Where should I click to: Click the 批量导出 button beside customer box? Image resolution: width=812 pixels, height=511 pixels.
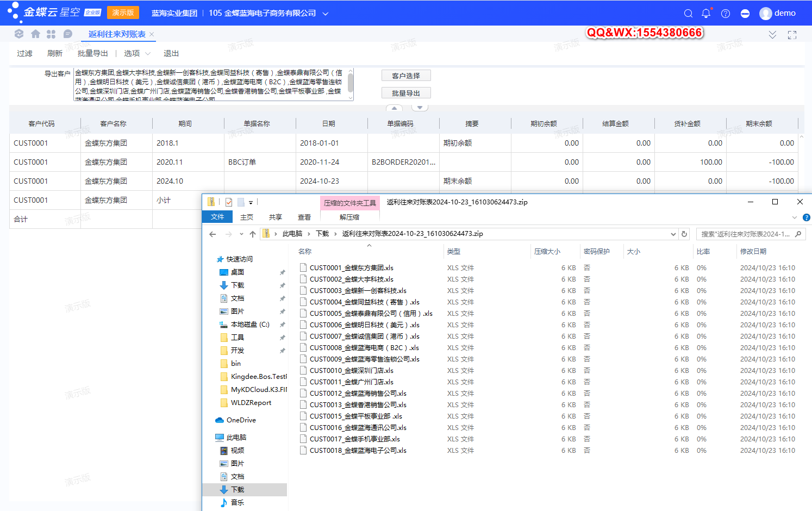click(406, 93)
